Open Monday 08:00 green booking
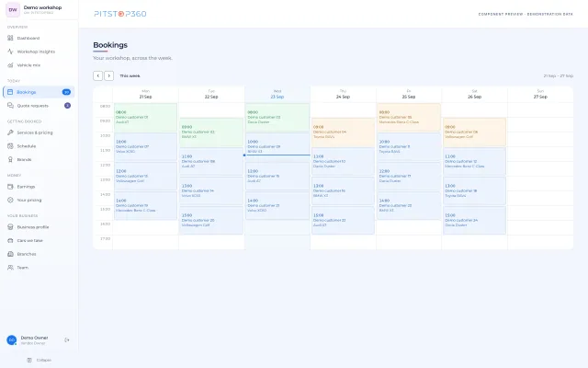 145,118
